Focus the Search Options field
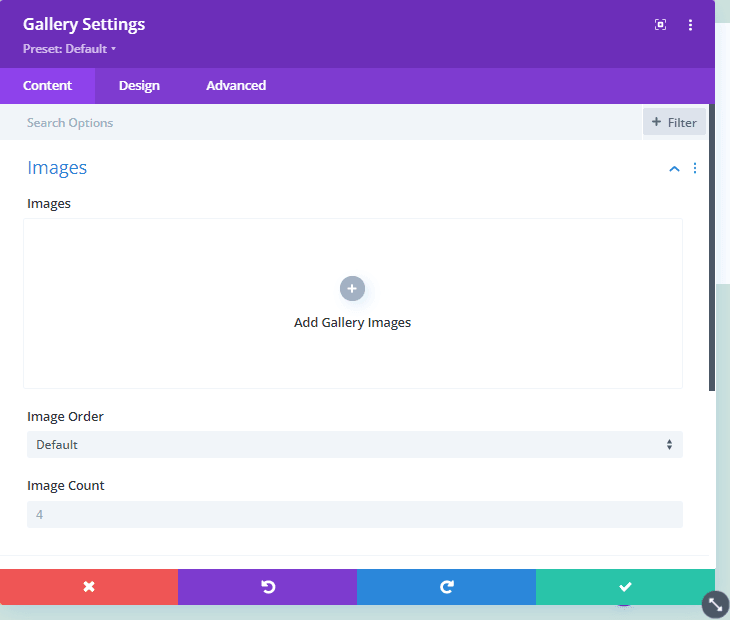 click(320, 123)
